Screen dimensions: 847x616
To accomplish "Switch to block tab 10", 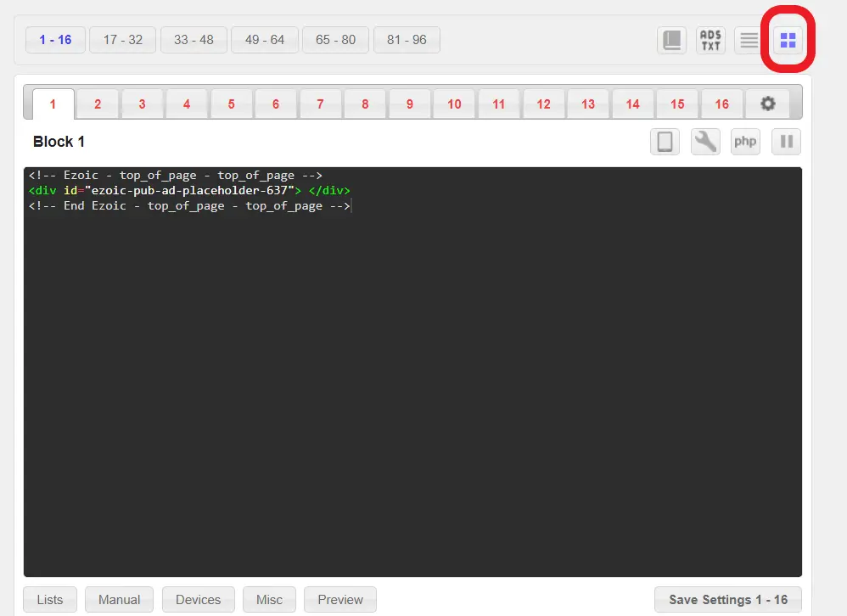I will tap(454, 104).
